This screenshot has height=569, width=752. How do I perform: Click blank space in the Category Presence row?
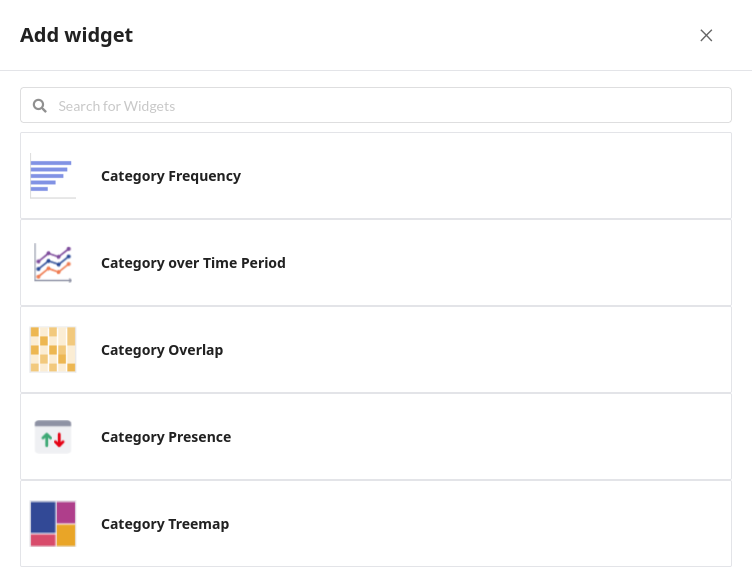tap(500, 437)
